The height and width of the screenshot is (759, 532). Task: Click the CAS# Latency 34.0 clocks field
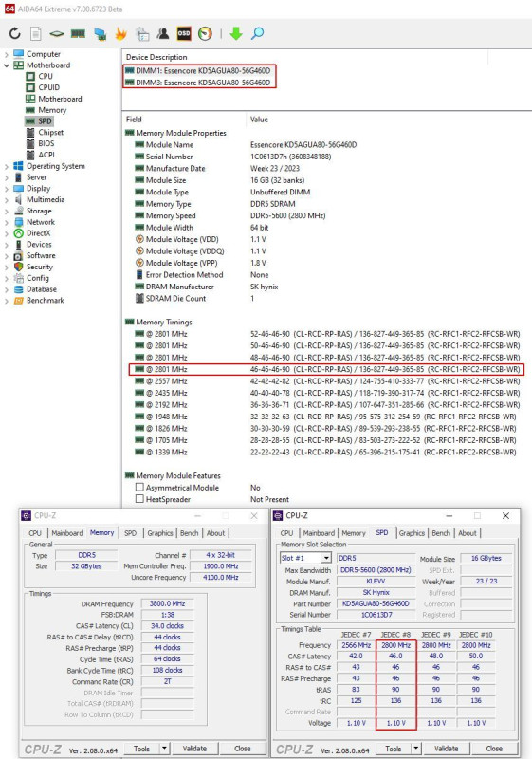(167, 625)
